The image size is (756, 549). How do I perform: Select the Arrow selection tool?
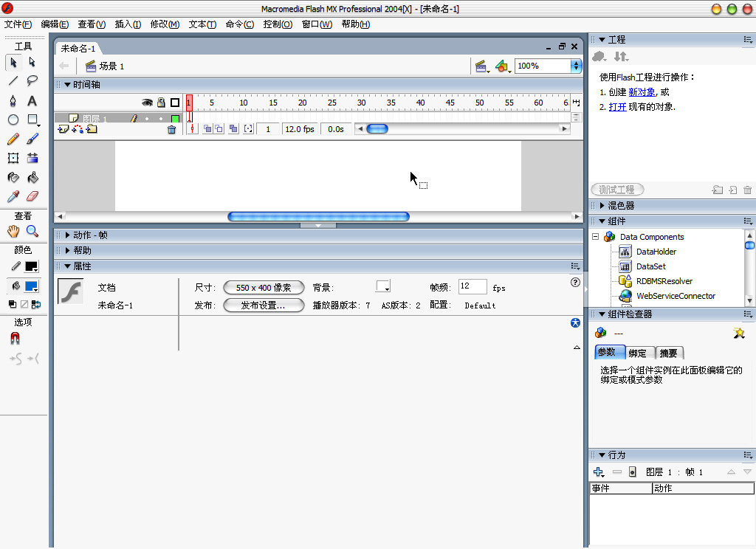[13, 62]
